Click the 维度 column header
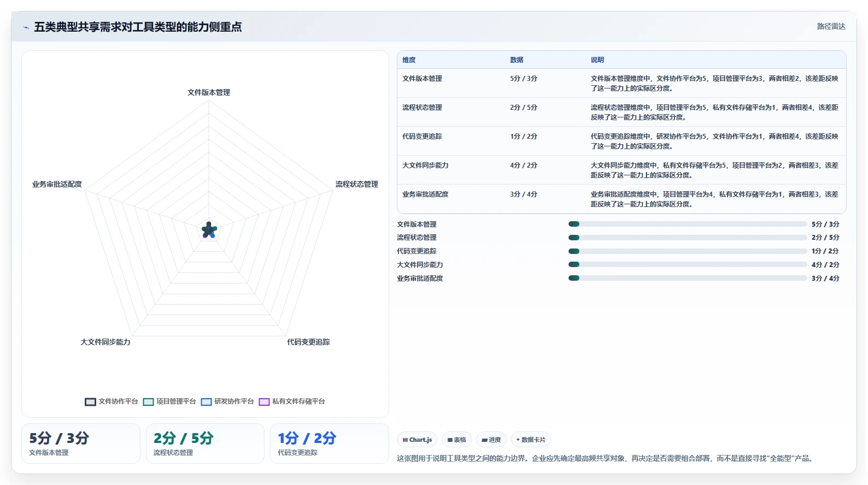 pos(409,60)
